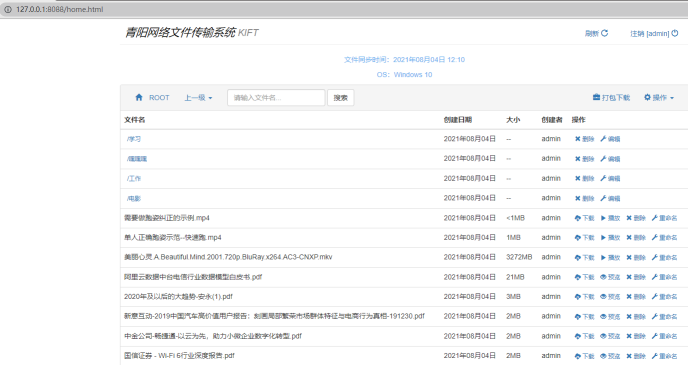
Task: Open the /工作 folder
Action: pyautogui.click(x=134, y=179)
